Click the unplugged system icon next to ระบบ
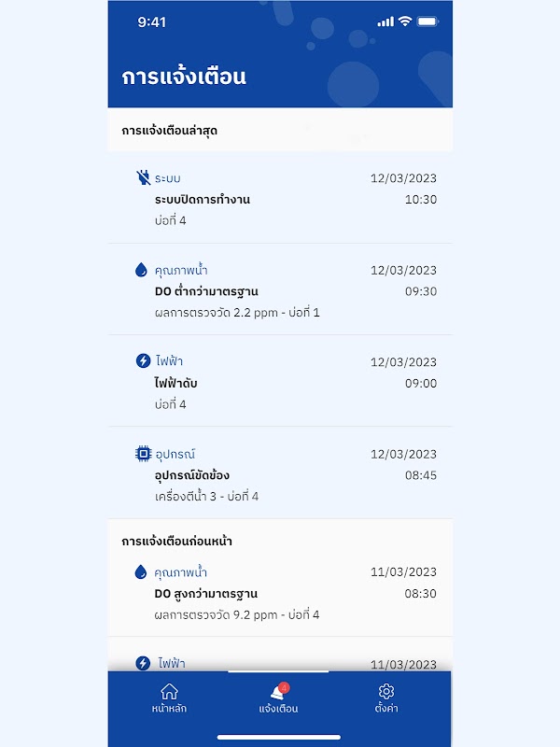Screen dimensions: 560x747 click(x=143, y=177)
